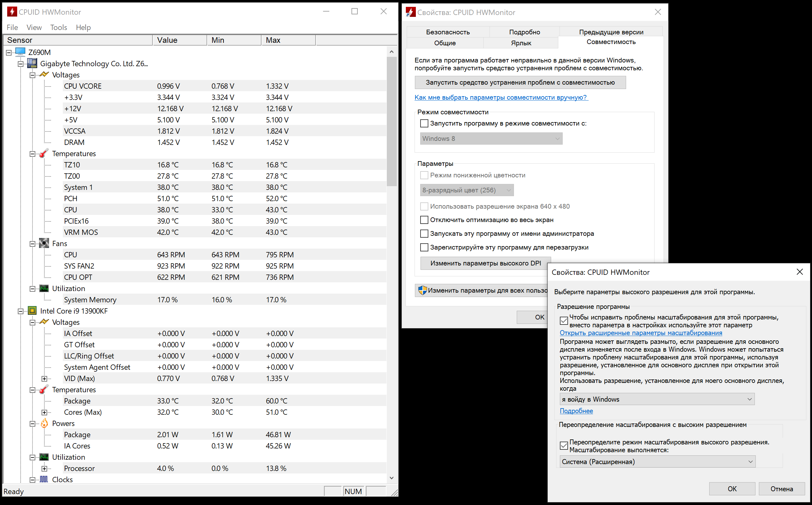This screenshot has height=505, width=812.
Task: Open the Help menu
Action: pos(83,27)
